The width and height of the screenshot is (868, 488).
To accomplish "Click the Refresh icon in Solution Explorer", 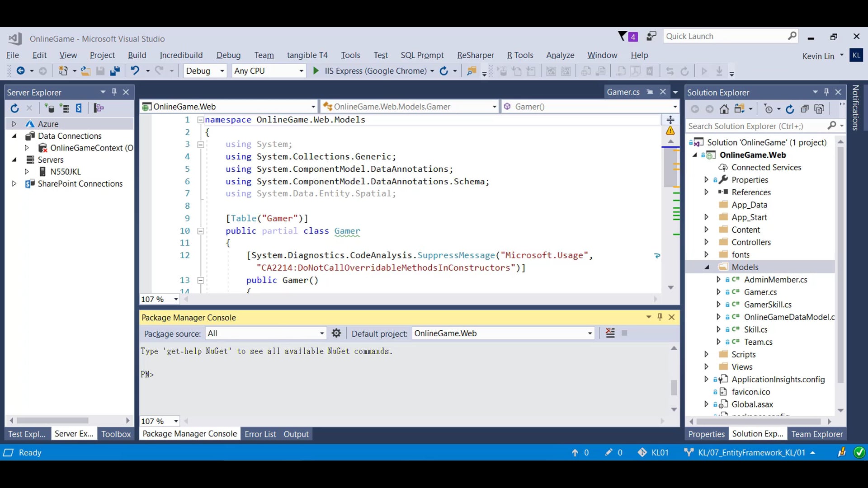I will coord(790,109).
